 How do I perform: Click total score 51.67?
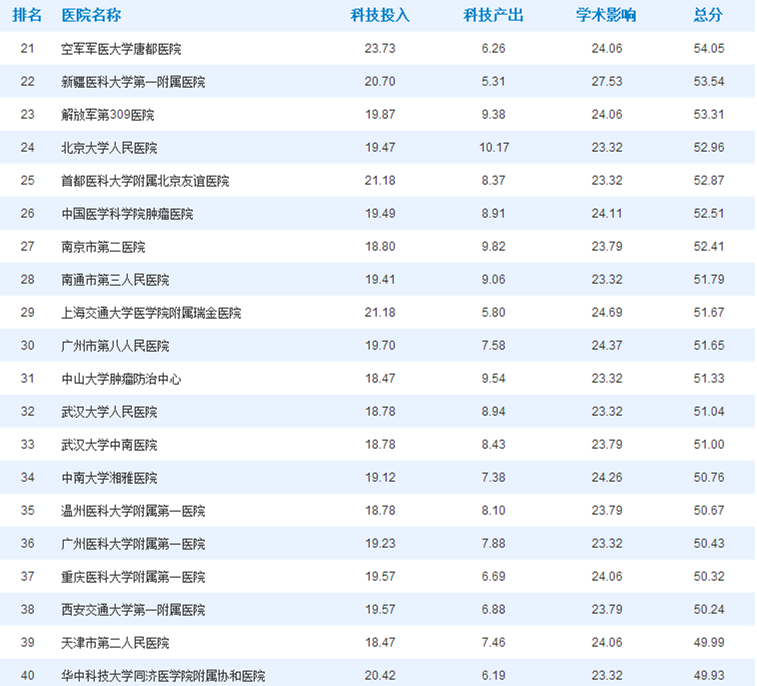709,312
